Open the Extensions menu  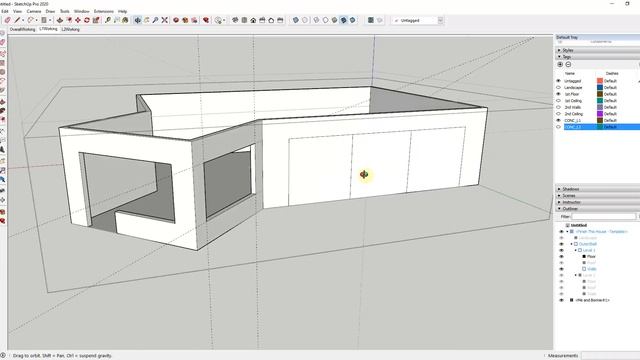click(x=104, y=11)
